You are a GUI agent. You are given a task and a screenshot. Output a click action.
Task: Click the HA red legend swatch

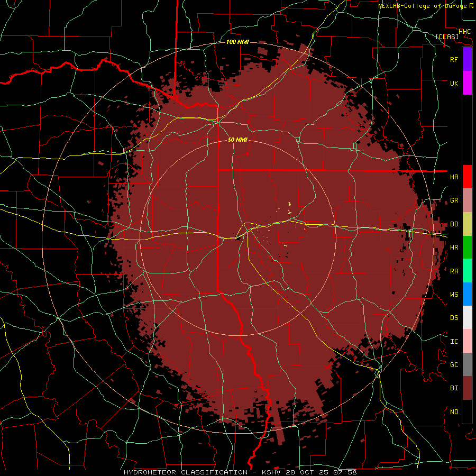pyautogui.click(x=467, y=177)
